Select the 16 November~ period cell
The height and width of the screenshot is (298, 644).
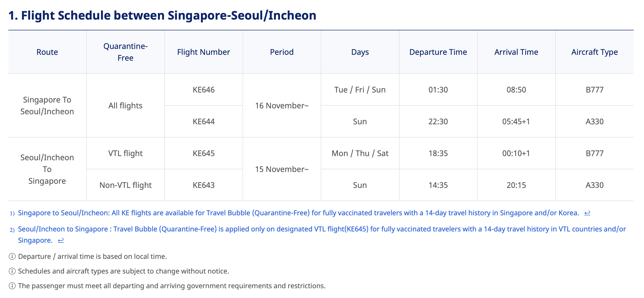point(282,106)
